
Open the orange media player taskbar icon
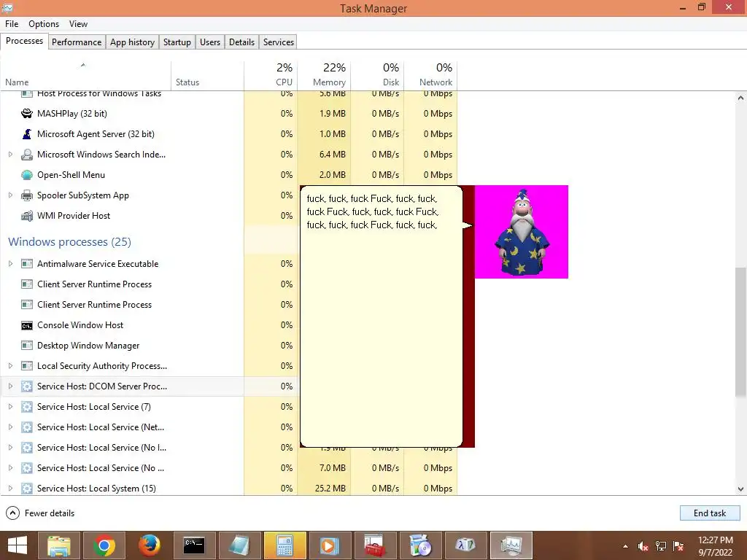point(330,545)
